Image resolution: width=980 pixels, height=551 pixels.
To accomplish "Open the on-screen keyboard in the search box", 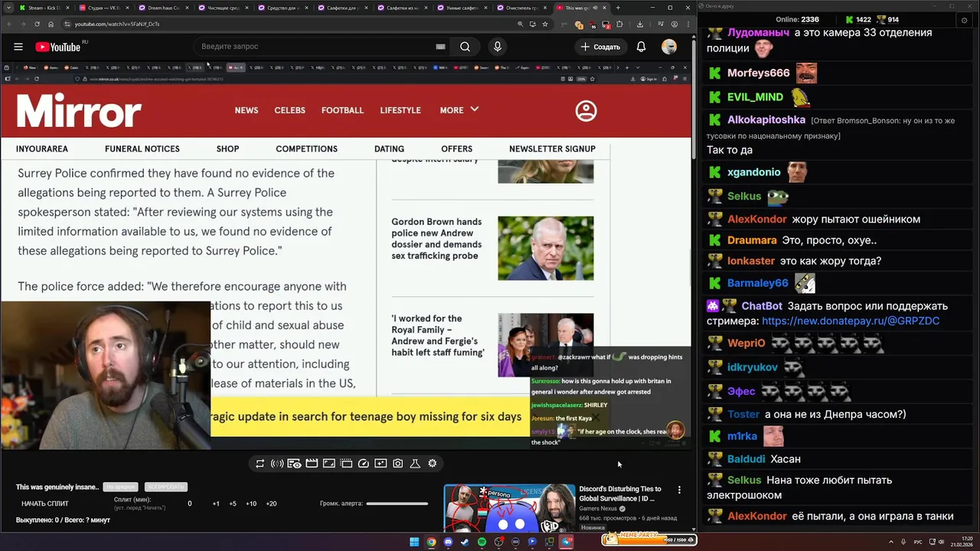I will point(440,47).
